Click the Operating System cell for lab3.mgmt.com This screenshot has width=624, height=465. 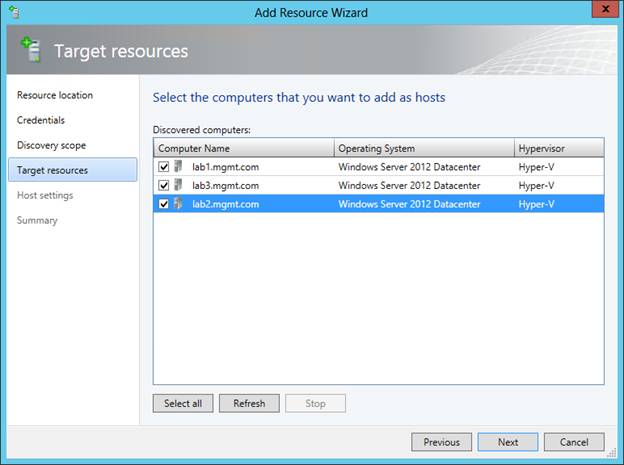[x=409, y=186]
